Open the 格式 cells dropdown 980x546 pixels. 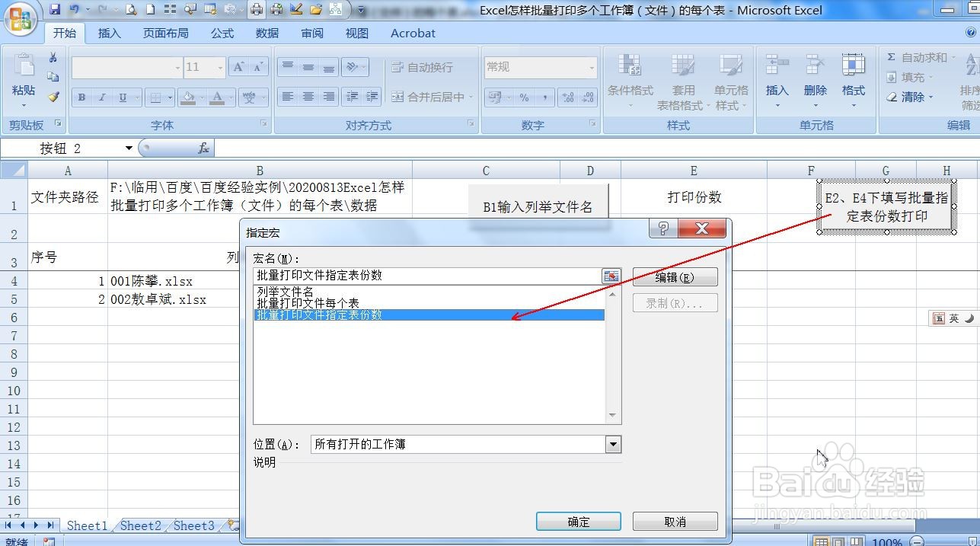pos(853,105)
